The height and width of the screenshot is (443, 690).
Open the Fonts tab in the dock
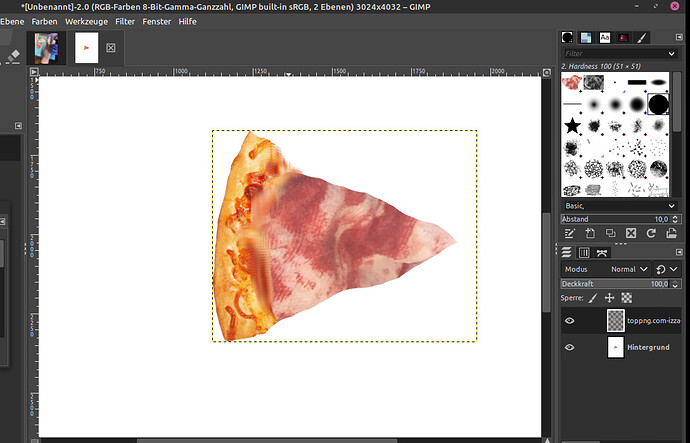[605, 38]
